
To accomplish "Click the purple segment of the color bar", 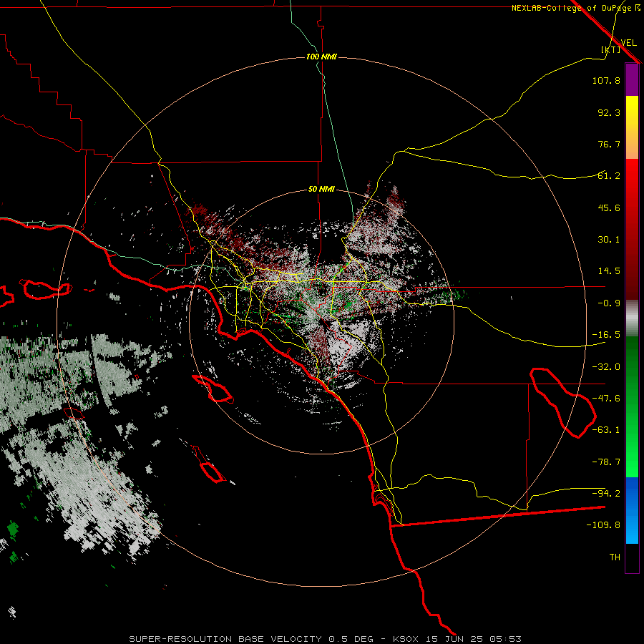I will pos(632,79).
